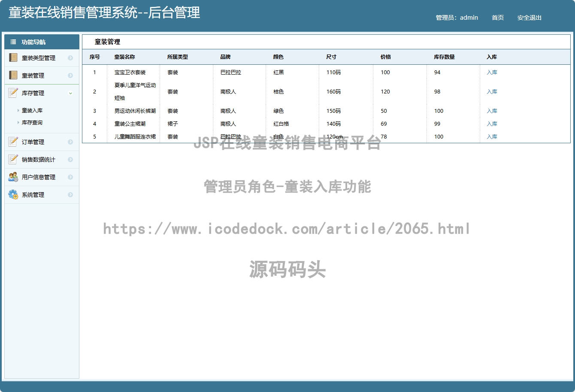Click 入库 link for 宝宝卫衣套装
Screen dimensions: 575x392
[492, 72]
